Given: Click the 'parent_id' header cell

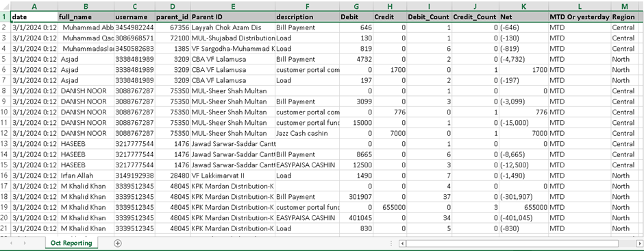Looking at the screenshot, I should (173, 17).
